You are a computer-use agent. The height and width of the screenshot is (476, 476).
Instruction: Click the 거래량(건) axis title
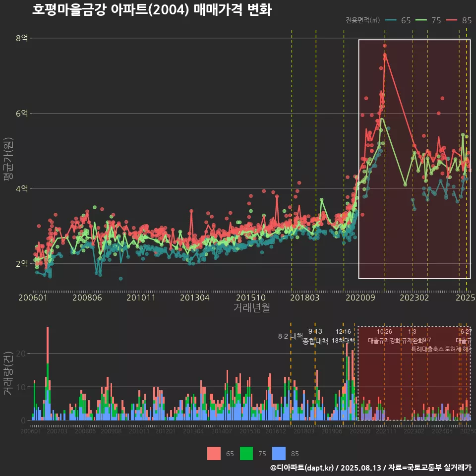[7, 373]
